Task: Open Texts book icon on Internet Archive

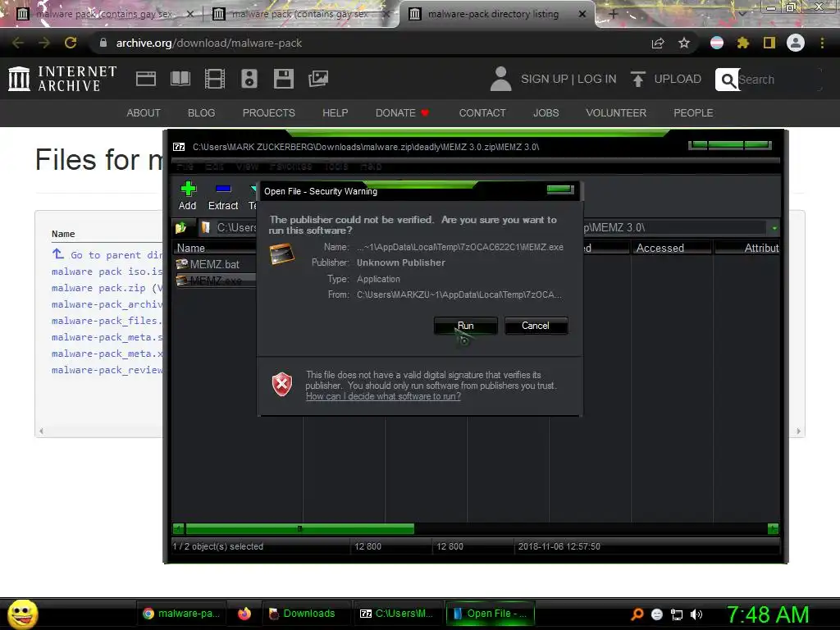Action: (180, 79)
